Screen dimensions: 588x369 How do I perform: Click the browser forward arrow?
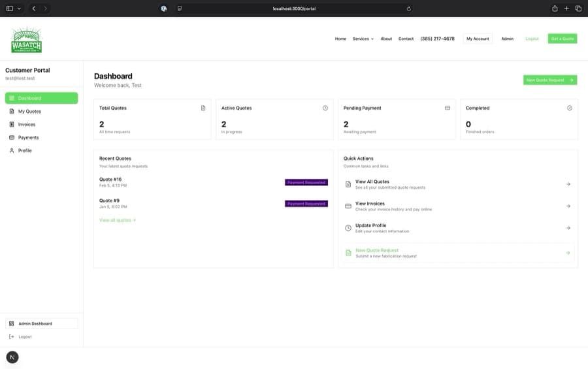[45, 8]
